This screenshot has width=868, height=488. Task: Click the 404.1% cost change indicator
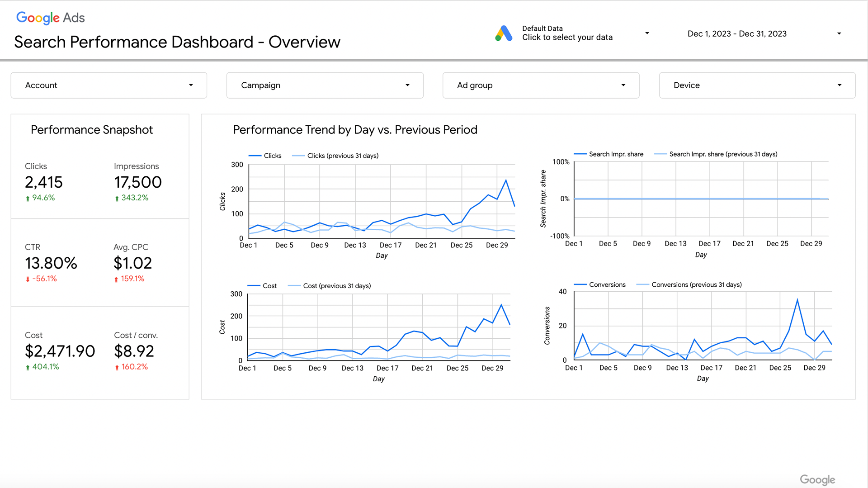pos(42,367)
